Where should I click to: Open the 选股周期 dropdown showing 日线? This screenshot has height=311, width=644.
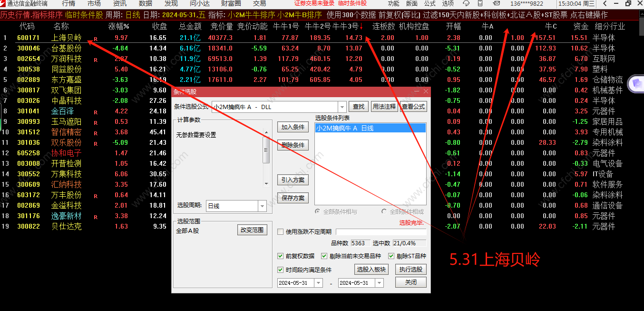tap(262, 206)
